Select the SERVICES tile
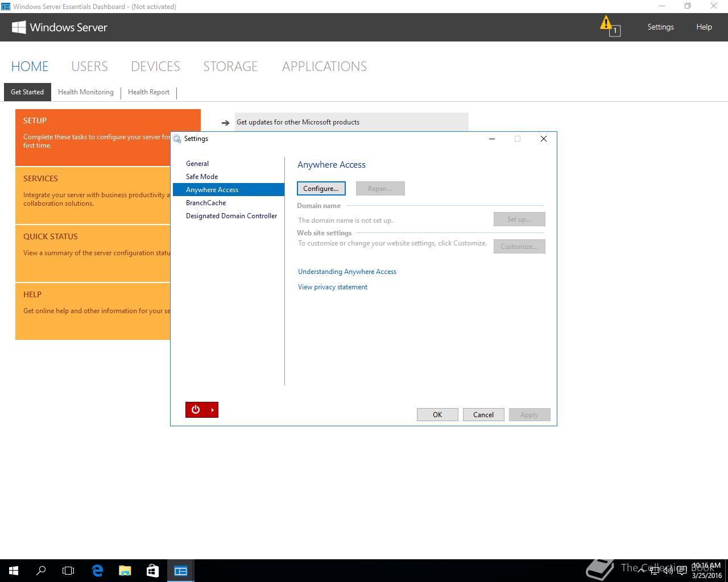 click(x=93, y=196)
